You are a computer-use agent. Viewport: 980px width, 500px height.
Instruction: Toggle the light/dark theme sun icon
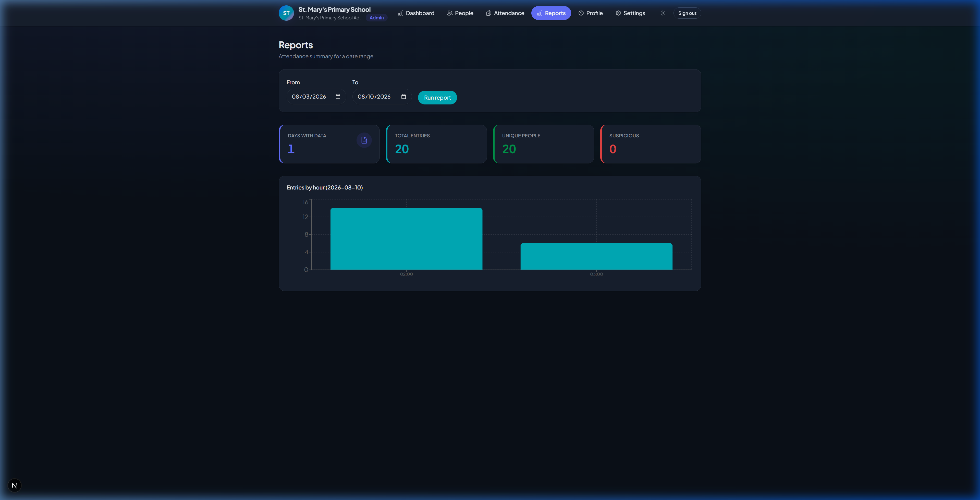(662, 13)
